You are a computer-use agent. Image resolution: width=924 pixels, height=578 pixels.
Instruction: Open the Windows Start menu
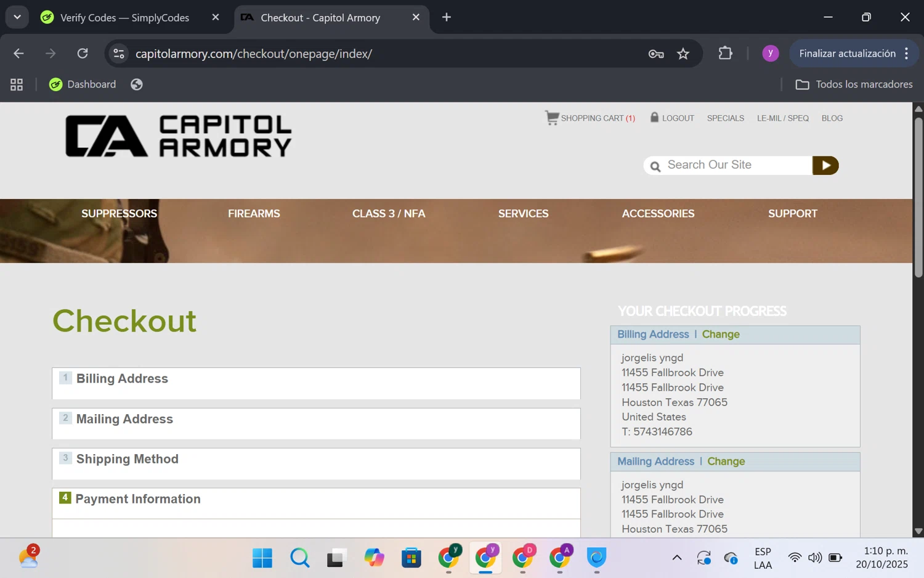[x=262, y=558]
